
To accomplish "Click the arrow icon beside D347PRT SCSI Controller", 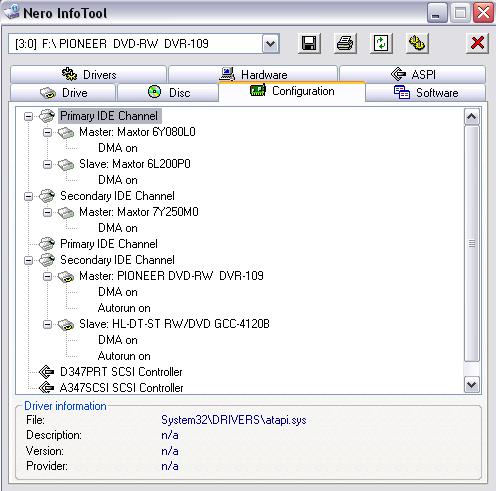I will [46, 372].
